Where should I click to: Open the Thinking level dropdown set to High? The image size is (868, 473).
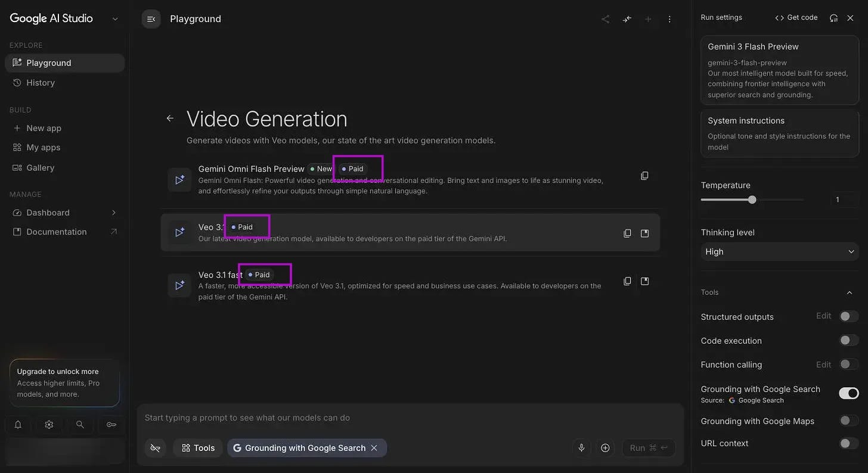click(x=780, y=251)
